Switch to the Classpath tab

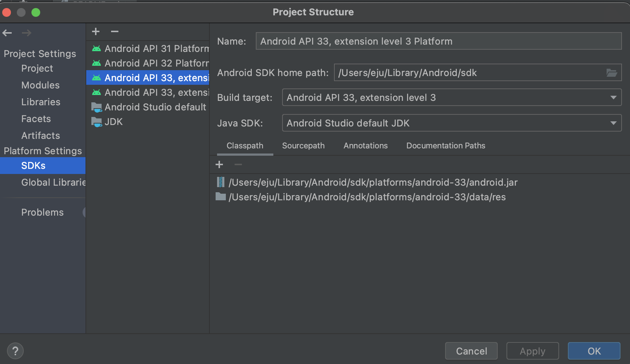[x=245, y=145]
